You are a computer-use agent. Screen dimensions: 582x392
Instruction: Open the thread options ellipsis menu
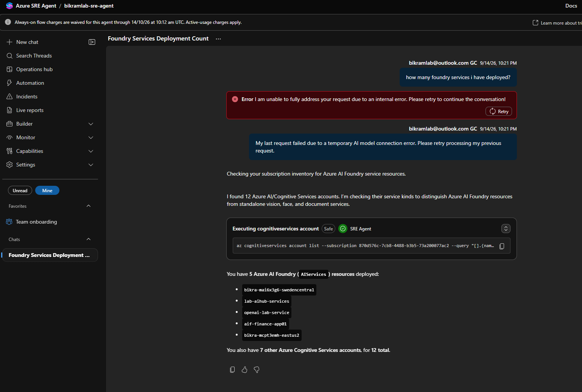[x=218, y=39]
